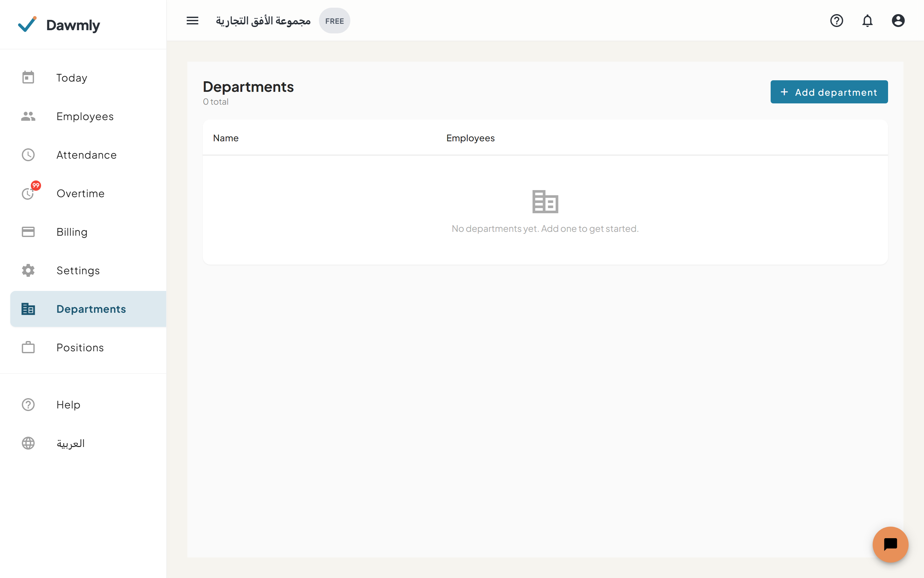924x578 pixels.
Task: Select the Departments label in sidebar
Action: 91,309
